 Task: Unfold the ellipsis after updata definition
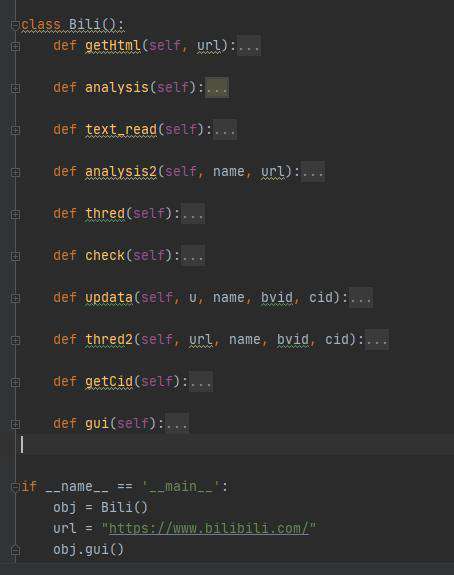point(361,297)
